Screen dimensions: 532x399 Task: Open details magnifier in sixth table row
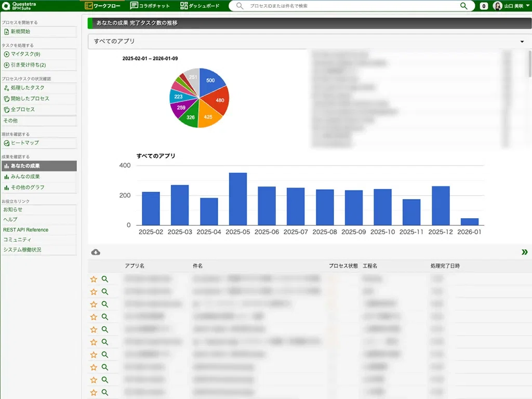tap(105, 342)
